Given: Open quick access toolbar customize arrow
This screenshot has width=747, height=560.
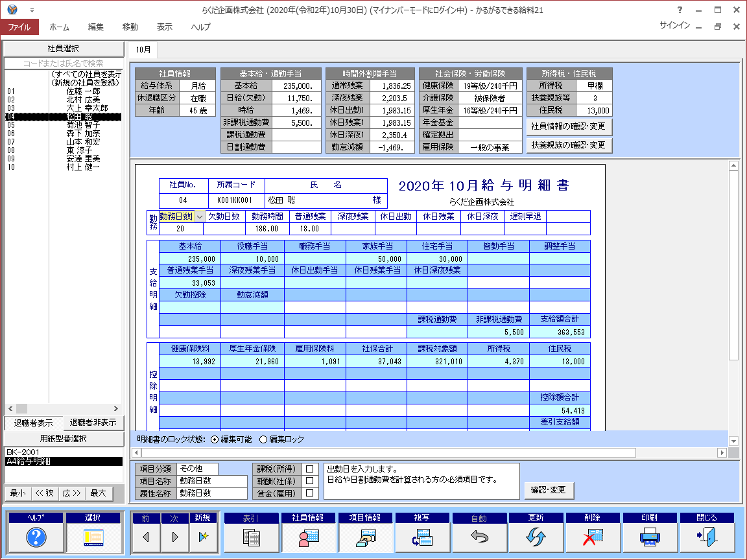Looking at the screenshot, I should (32, 10).
